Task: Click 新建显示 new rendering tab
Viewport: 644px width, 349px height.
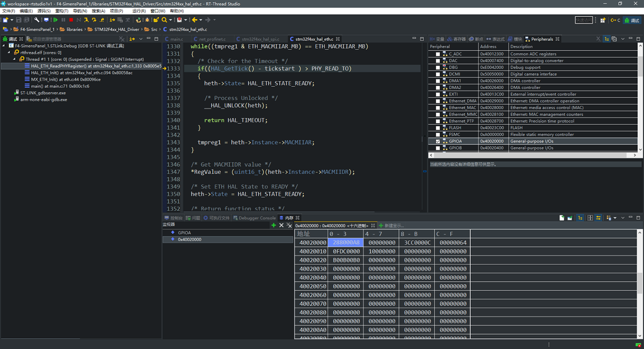Action: coord(391,226)
